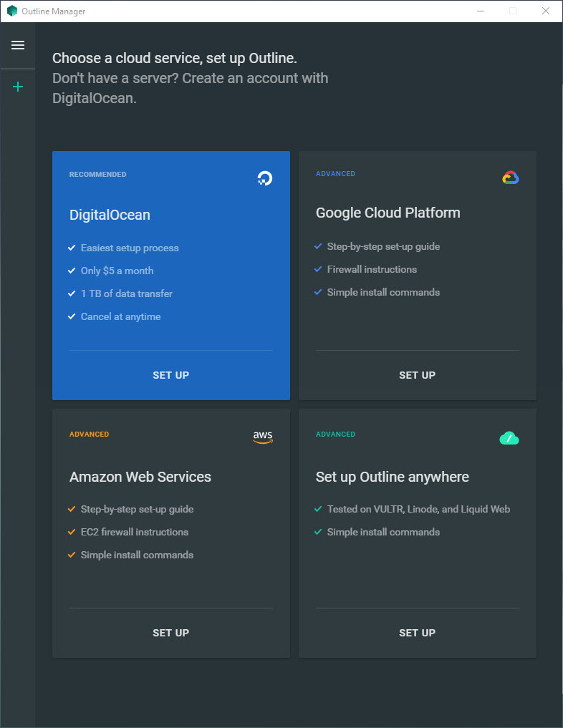Click the Outline Manager app icon in title bar
This screenshot has width=563, height=728.
point(11,11)
